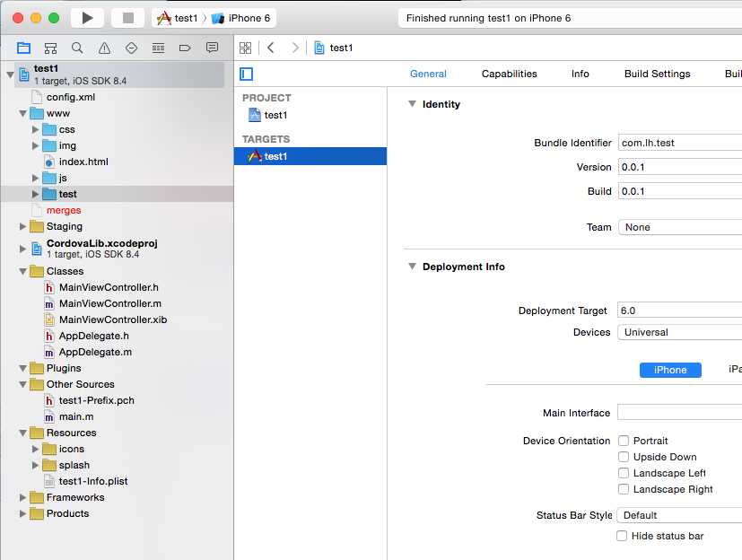The image size is (742, 560).
Task: Open the Symbol navigator icon
Action: pos(50,48)
